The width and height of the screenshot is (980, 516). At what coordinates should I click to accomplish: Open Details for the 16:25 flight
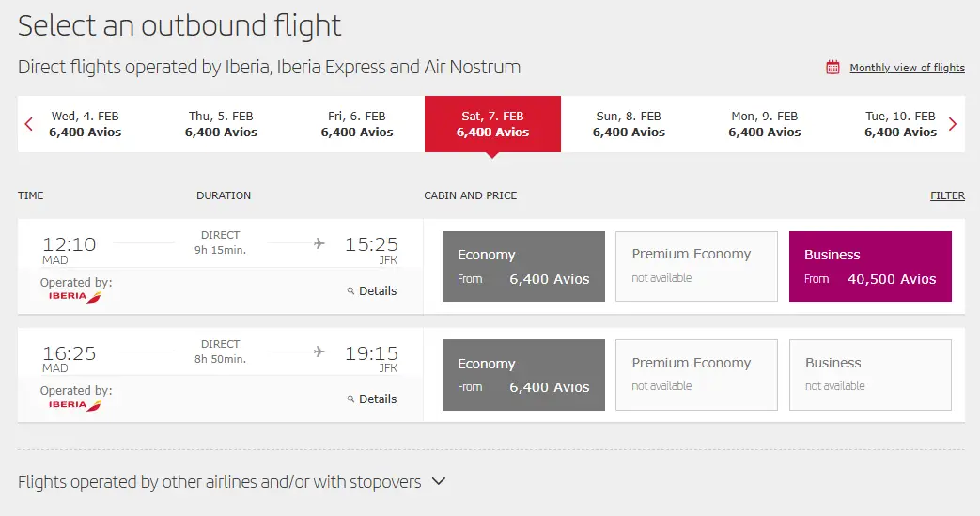coord(372,399)
